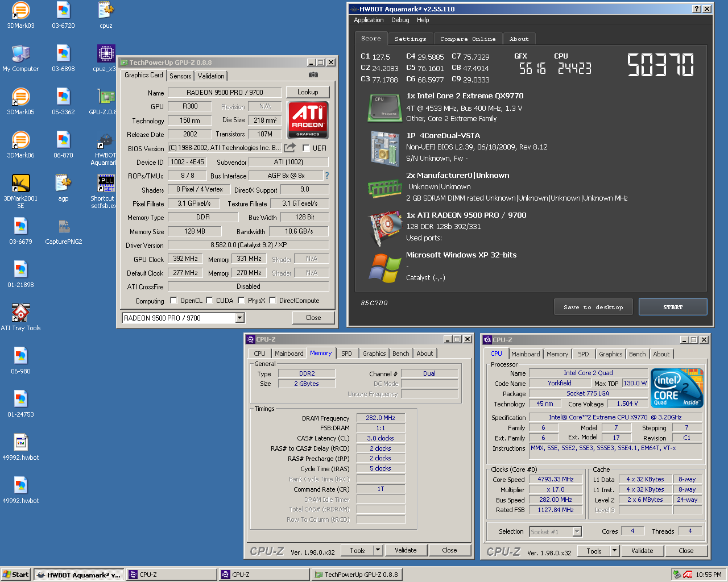Launch the setfsb.exe shortcut icon
Viewport: 728px width, 582px height.
106,191
